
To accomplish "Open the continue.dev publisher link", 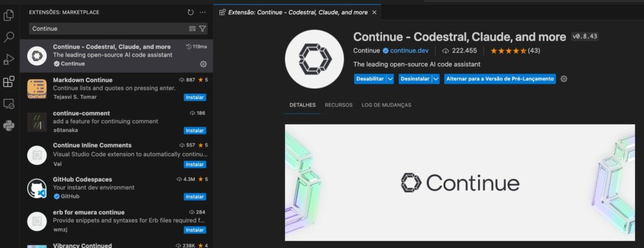I will pyautogui.click(x=409, y=51).
